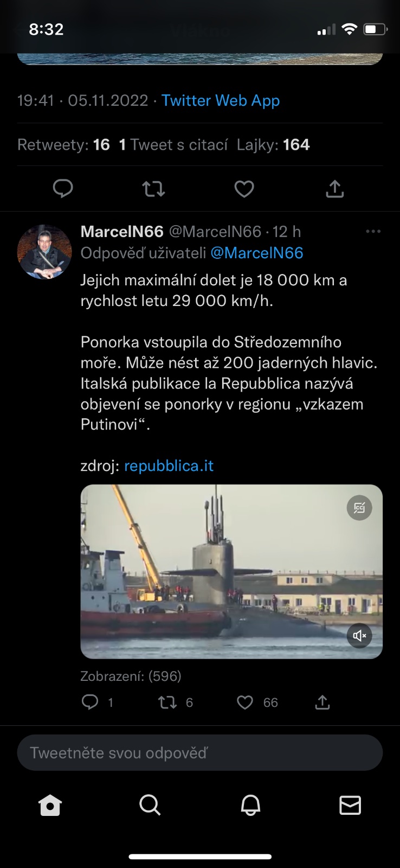Comment on MarcelN66's reply
This screenshot has height=868, width=400.
click(x=90, y=703)
